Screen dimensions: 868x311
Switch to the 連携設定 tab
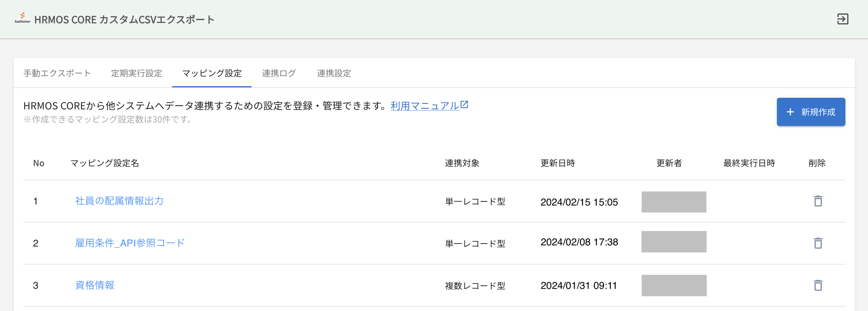(x=334, y=73)
